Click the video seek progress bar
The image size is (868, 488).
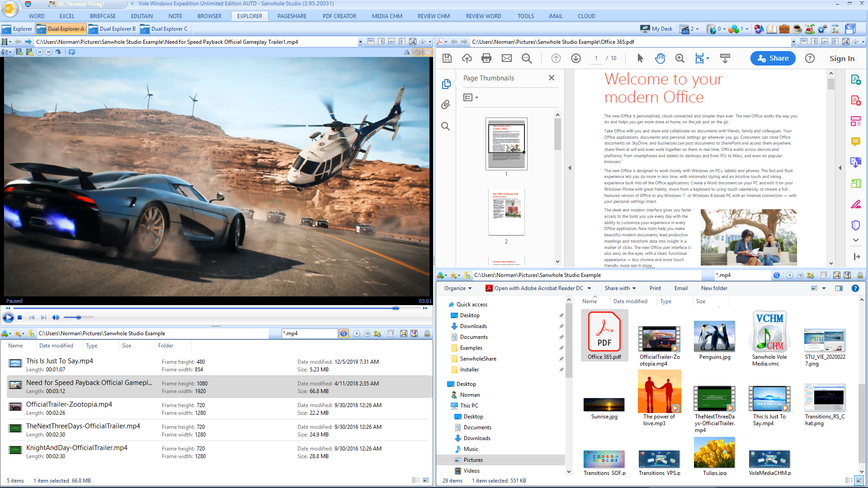(216, 308)
